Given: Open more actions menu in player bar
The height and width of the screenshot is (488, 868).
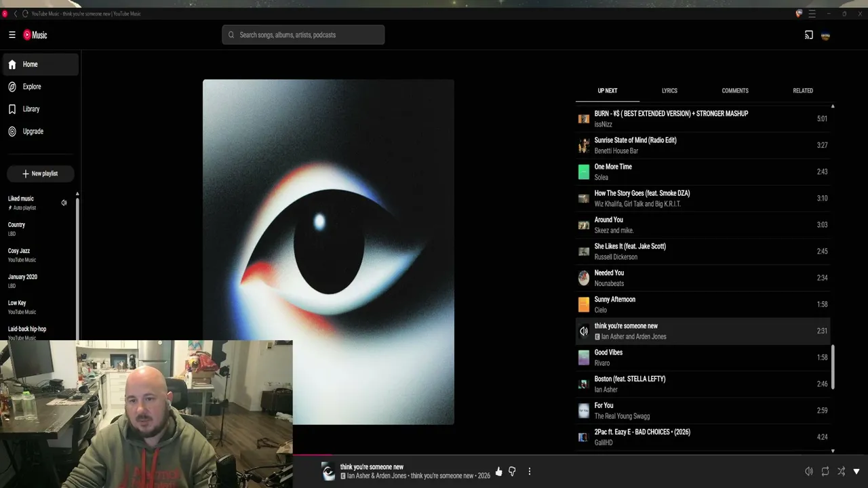Looking at the screenshot, I should coord(530,472).
